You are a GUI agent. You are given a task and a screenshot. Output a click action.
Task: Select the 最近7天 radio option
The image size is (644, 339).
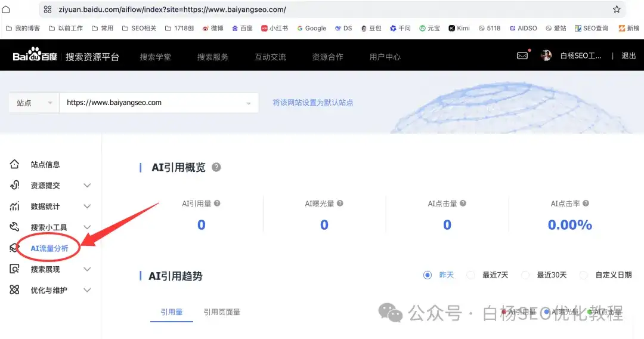coord(470,275)
